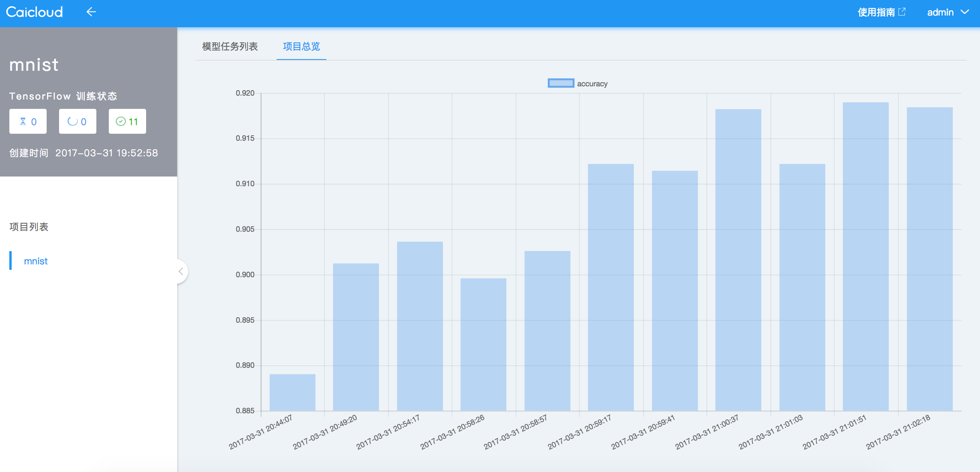Click the green checkmark completed jobs icon

point(121,121)
